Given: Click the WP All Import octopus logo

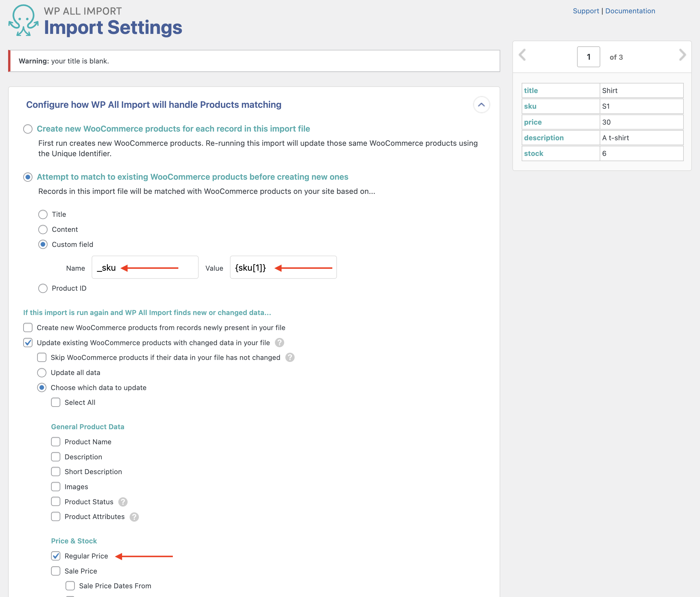Looking at the screenshot, I should coord(23,21).
